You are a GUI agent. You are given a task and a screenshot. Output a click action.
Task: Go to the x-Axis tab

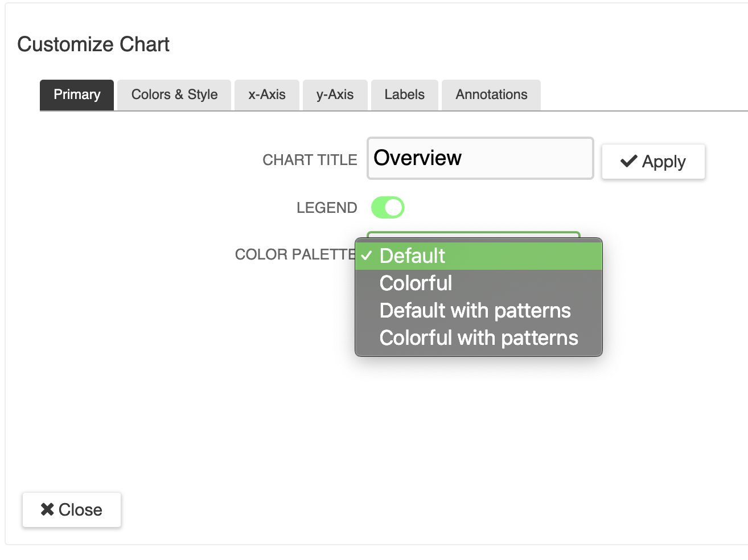click(x=266, y=94)
